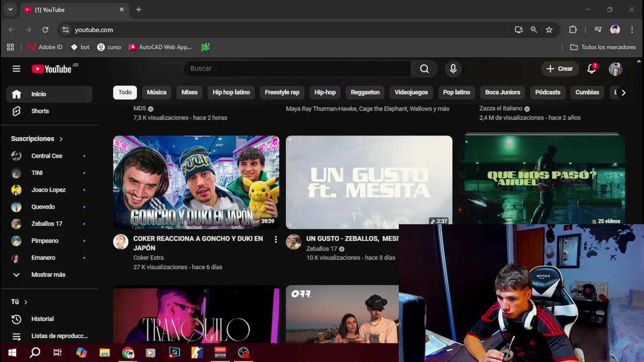Open the Windows Start menu
Screen dimensions: 644x362
coord(12,352)
